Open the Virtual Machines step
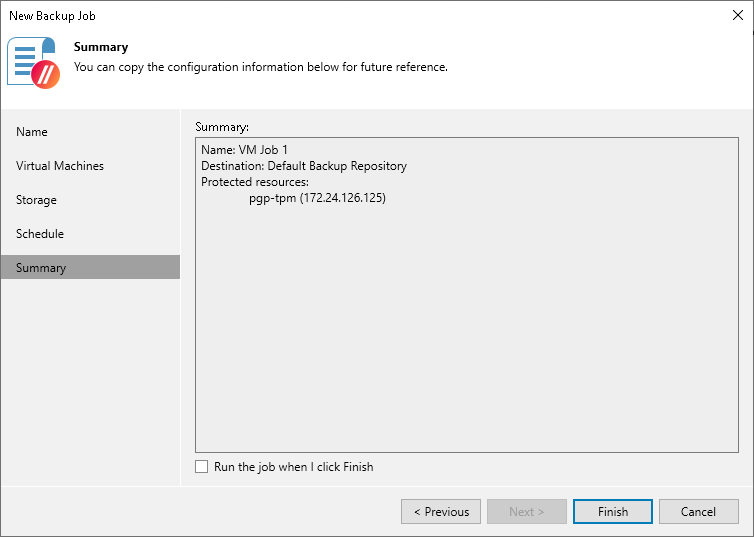Image resolution: width=754 pixels, height=537 pixels. (60, 166)
